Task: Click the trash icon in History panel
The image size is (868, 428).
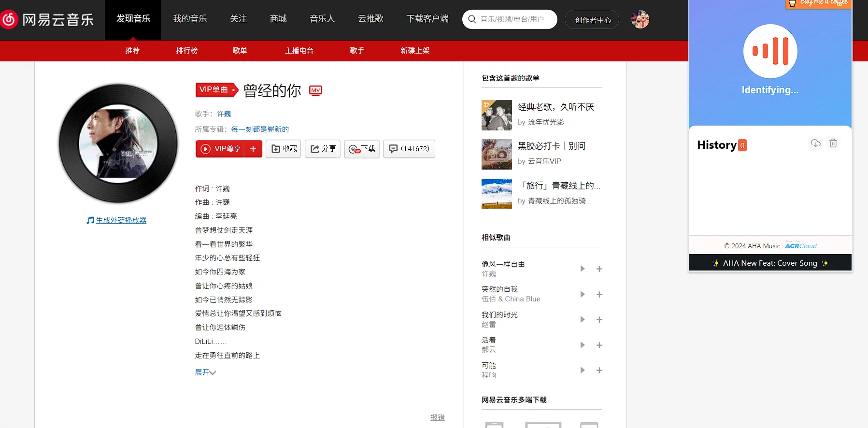Action: (833, 143)
